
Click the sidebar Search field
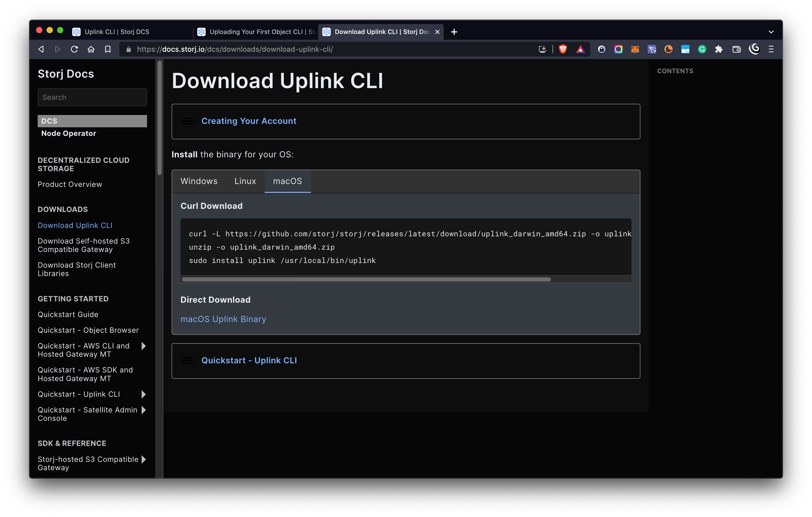92,97
